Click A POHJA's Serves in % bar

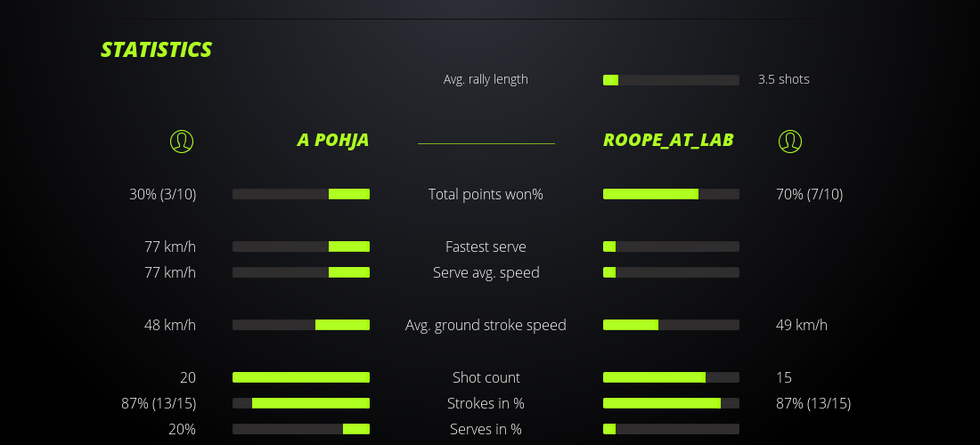[301, 429]
